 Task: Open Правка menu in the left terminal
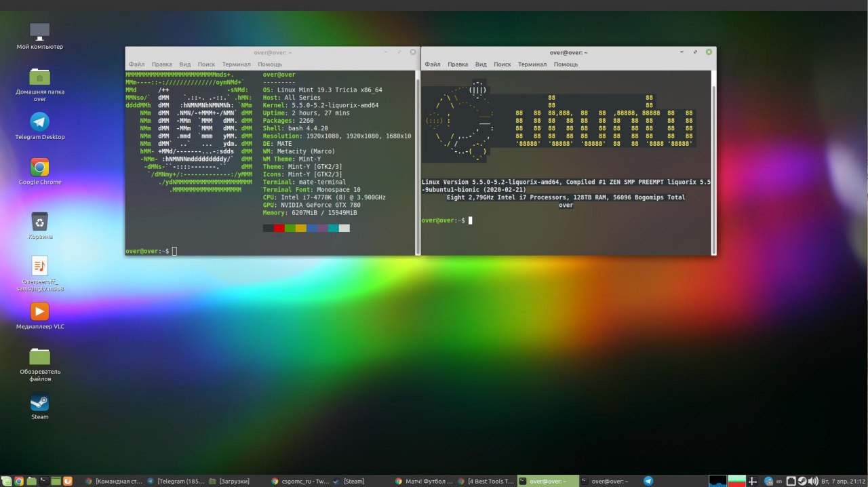[x=161, y=64]
